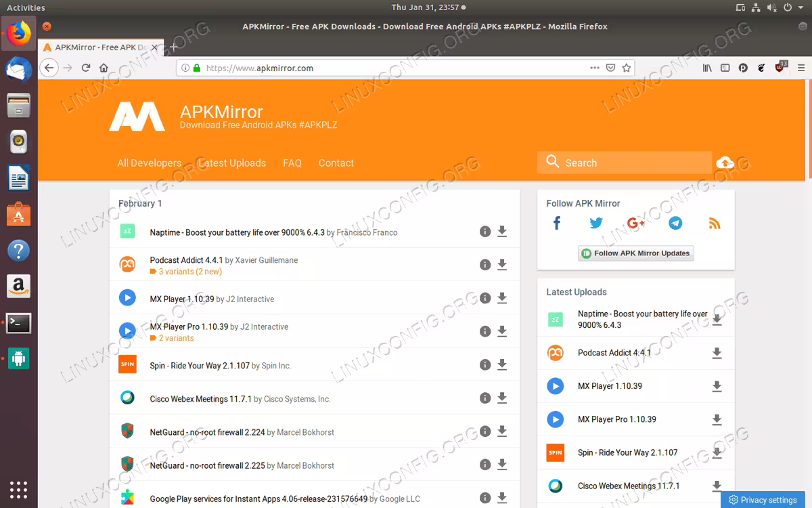This screenshot has width=812, height=508.
Task: Open Firefox Library icon
Action: pyautogui.click(x=707, y=68)
